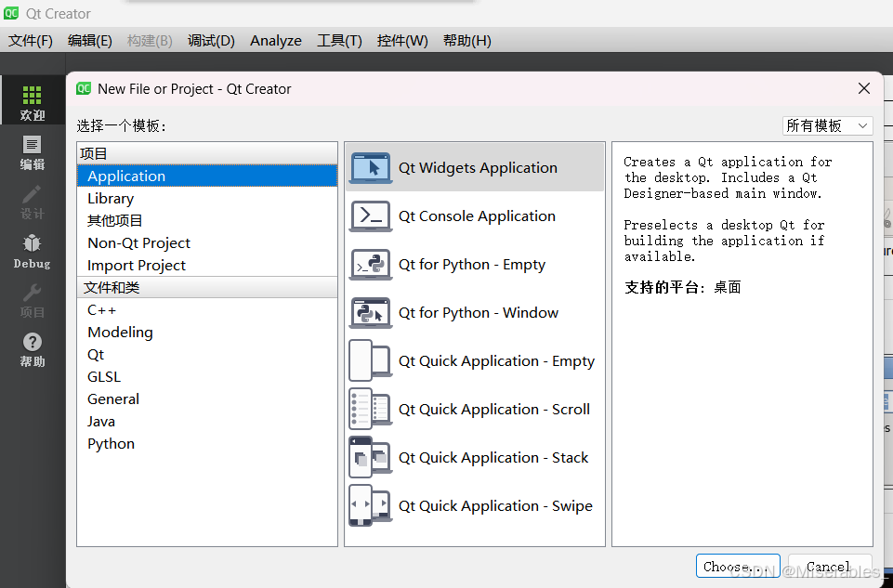
Task: Select the Qt for Python - Window label
Action: (x=479, y=313)
